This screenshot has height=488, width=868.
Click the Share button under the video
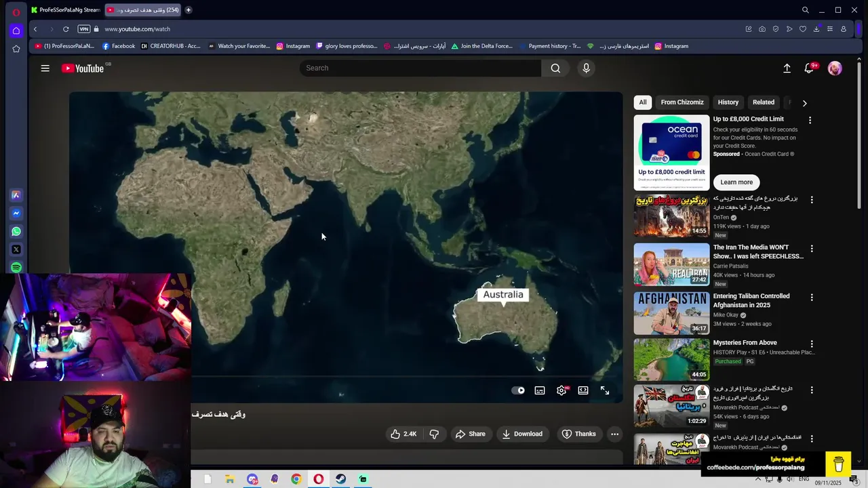pyautogui.click(x=470, y=434)
